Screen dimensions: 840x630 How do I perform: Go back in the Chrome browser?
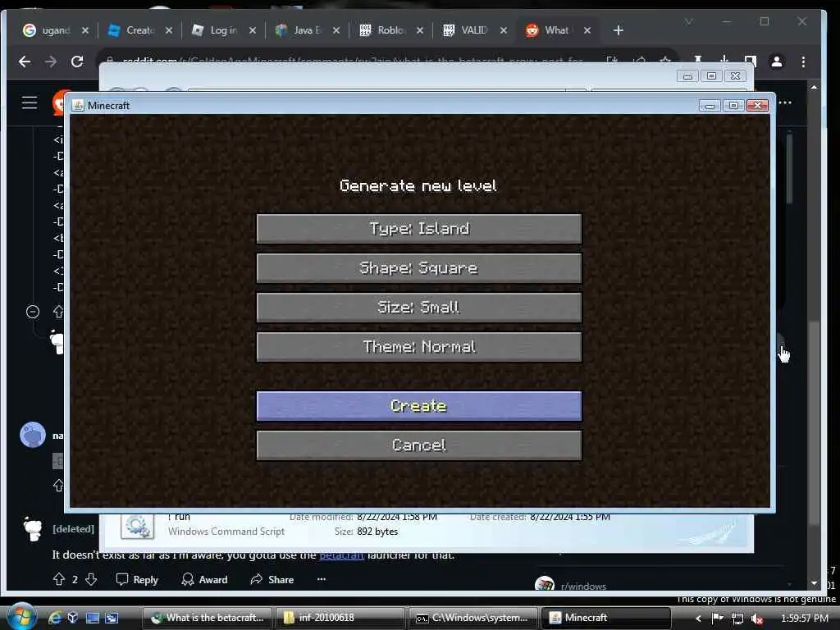(x=25, y=62)
